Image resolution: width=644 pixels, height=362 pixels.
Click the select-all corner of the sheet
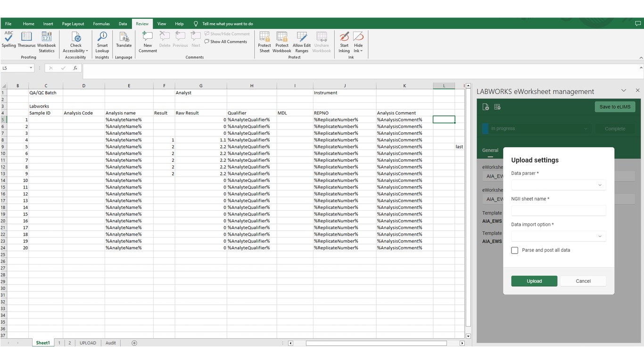(4, 86)
